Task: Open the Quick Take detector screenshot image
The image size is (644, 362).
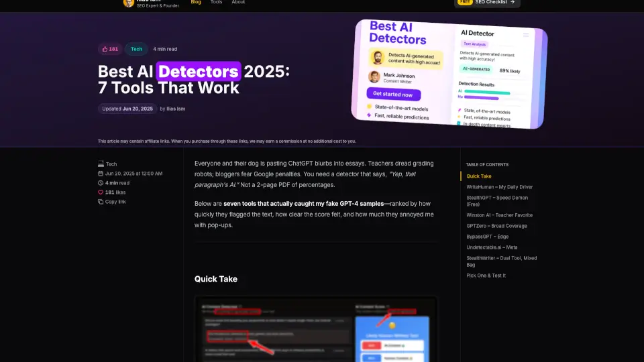Action: tap(315, 329)
